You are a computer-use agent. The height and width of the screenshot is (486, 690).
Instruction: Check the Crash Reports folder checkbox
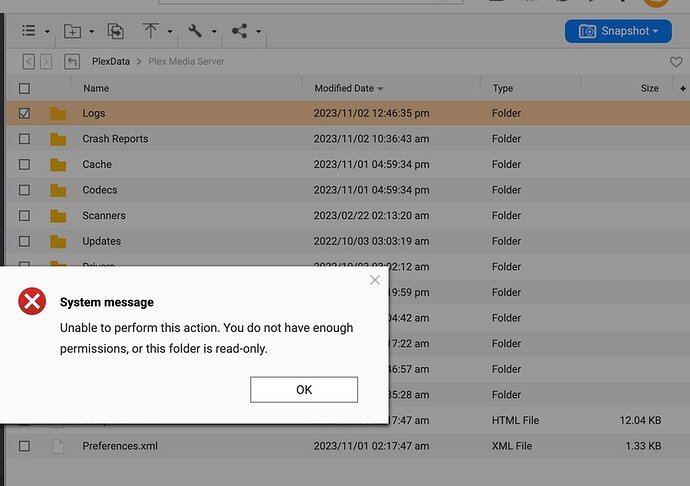25,139
